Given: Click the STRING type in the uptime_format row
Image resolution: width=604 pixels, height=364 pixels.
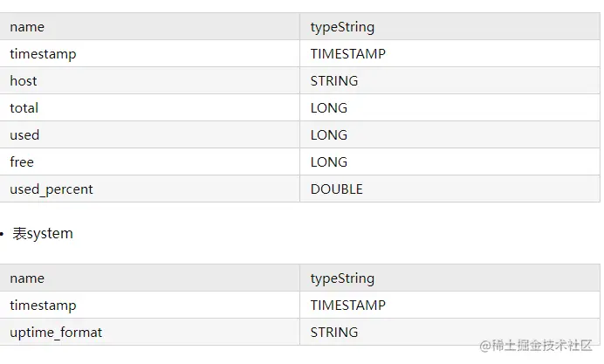Looking at the screenshot, I should point(334,333).
